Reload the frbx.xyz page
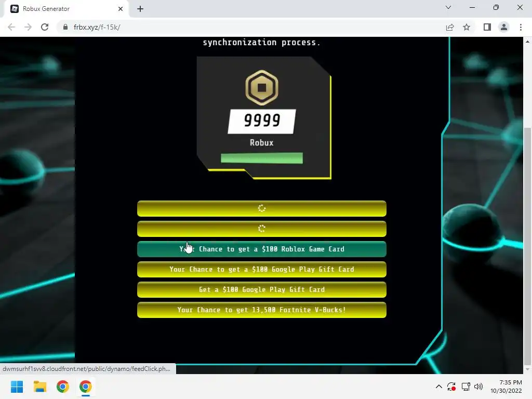This screenshot has height=399, width=532. click(x=45, y=27)
